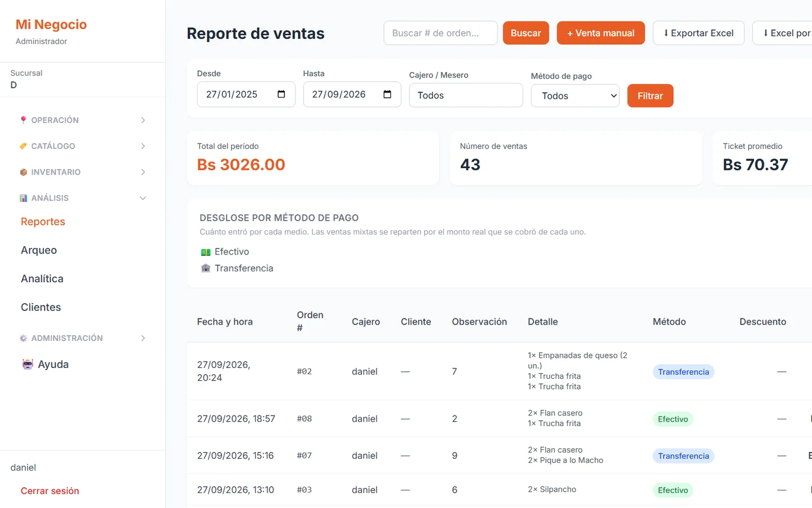The width and height of the screenshot is (812, 508).
Task: Click the Efectivo cash icon
Action: [206, 252]
